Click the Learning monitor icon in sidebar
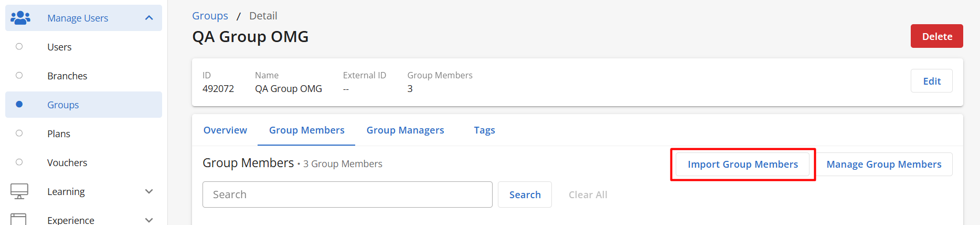The width and height of the screenshot is (980, 225). [x=19, y=191]
